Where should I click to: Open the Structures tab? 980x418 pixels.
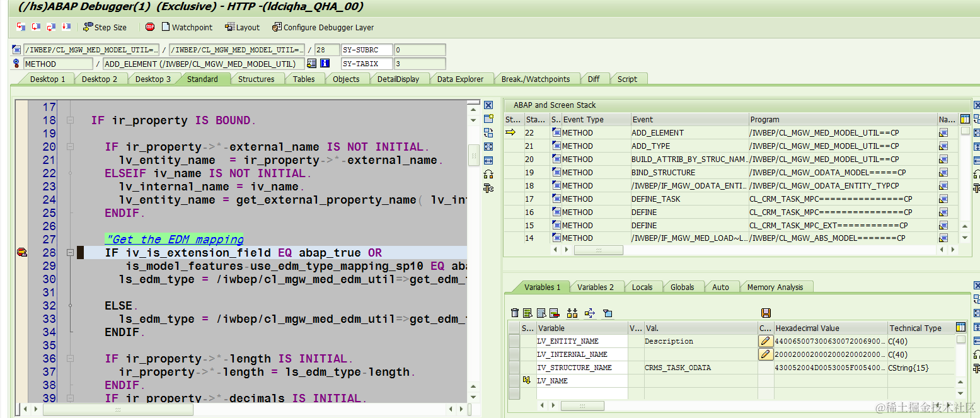click(256, 79)
